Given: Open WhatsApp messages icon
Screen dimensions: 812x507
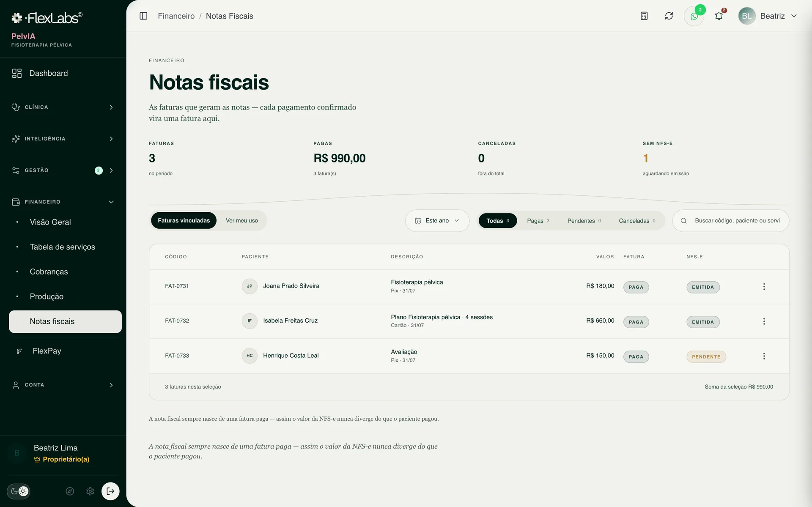Looking at the screenshot, I should pos(694,16).
